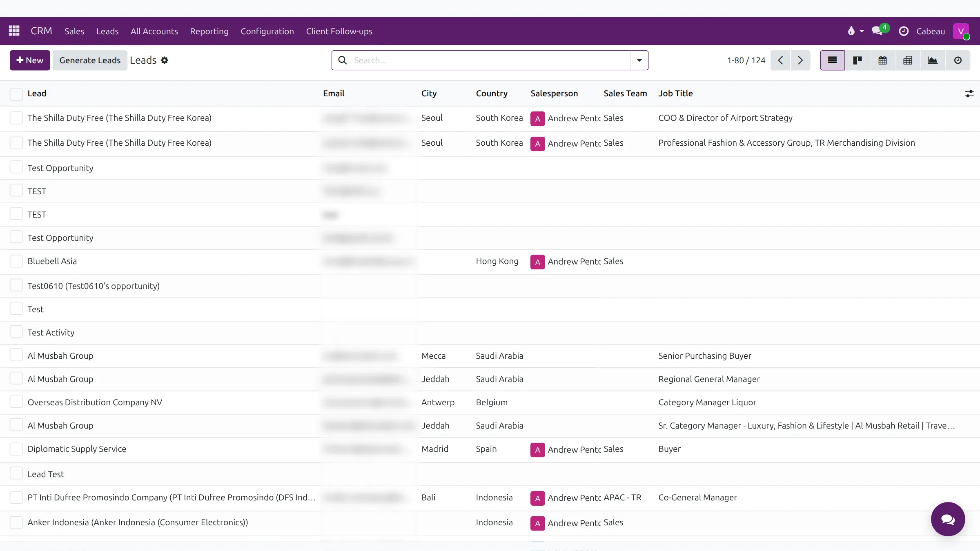Expand the search options dropdown arrow
Viewport: 980px width, 551px height.
point(639,60)
